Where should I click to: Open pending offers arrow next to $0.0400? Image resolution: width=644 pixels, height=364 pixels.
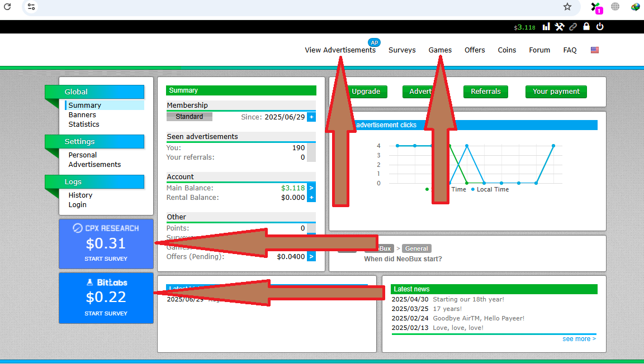point(311,256)
